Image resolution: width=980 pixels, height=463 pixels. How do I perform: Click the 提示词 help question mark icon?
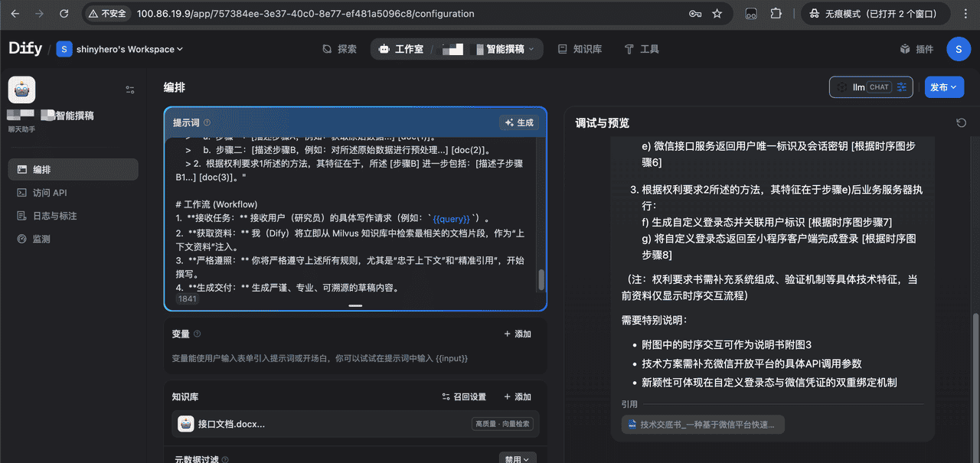207,122
